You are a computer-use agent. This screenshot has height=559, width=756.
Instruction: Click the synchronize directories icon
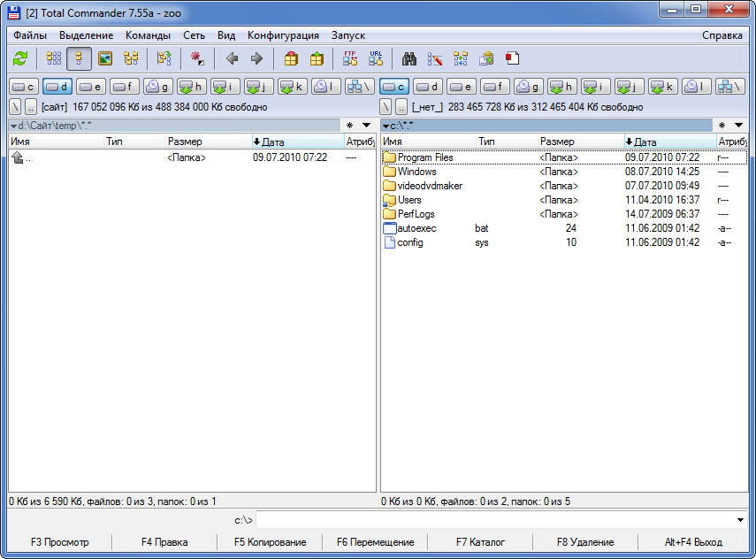(460, 59)
